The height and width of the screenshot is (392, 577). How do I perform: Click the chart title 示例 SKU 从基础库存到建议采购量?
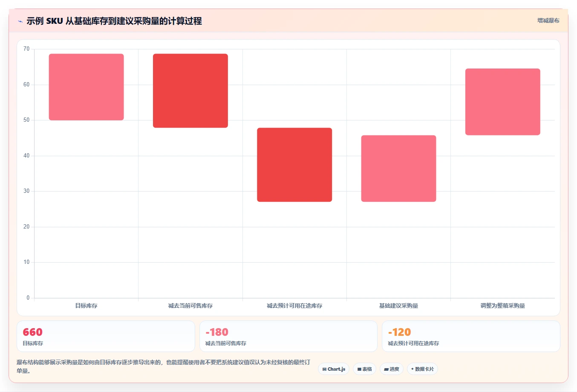click(x=114, y=21)
